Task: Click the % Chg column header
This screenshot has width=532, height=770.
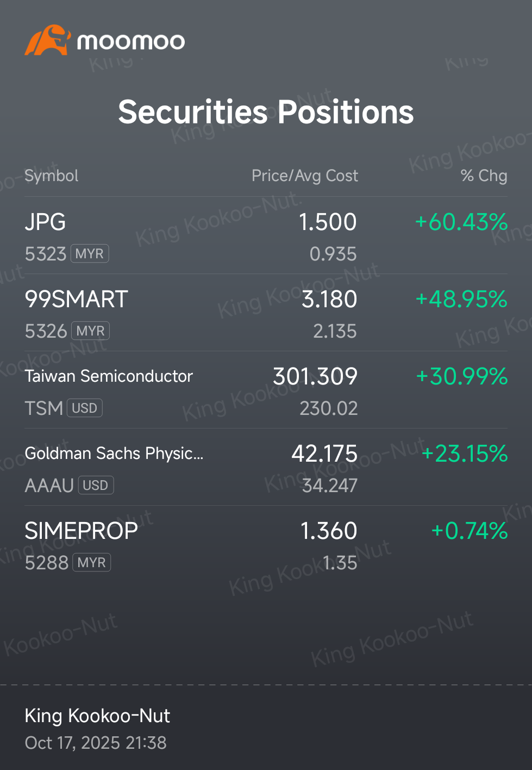Action: (484, 176)
